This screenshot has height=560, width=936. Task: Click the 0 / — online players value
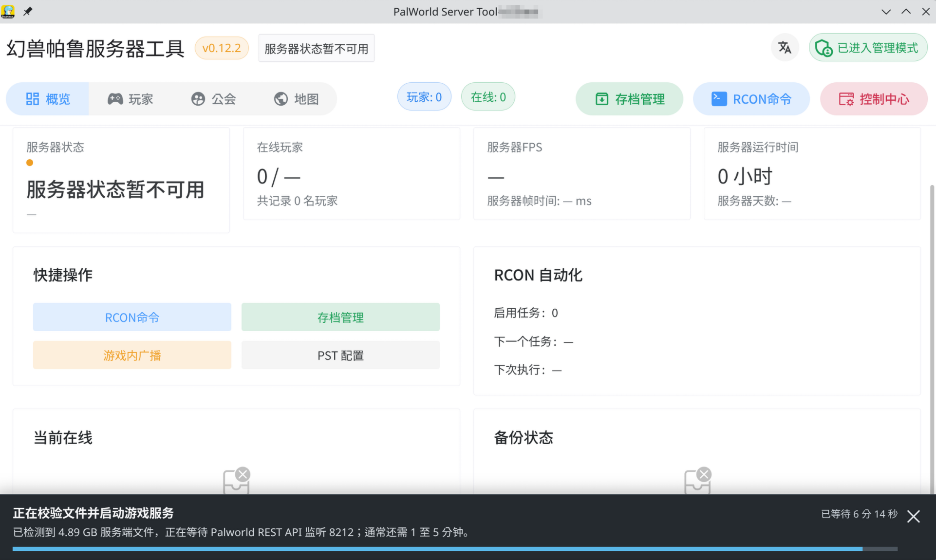point(279,176)
